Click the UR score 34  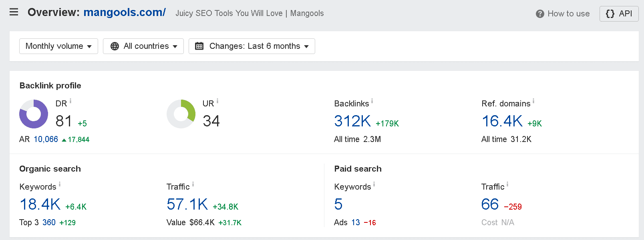click(211, 121)
